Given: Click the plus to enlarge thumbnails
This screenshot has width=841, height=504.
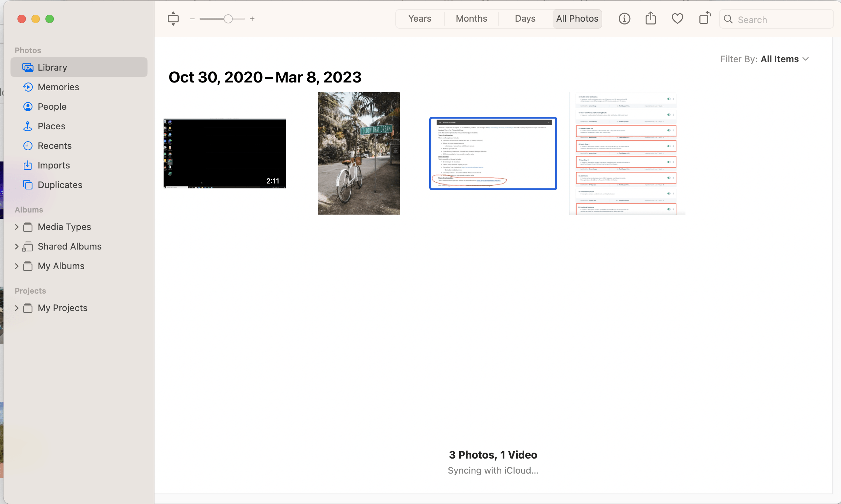Looking at the screenshot, I should (252, 19).
